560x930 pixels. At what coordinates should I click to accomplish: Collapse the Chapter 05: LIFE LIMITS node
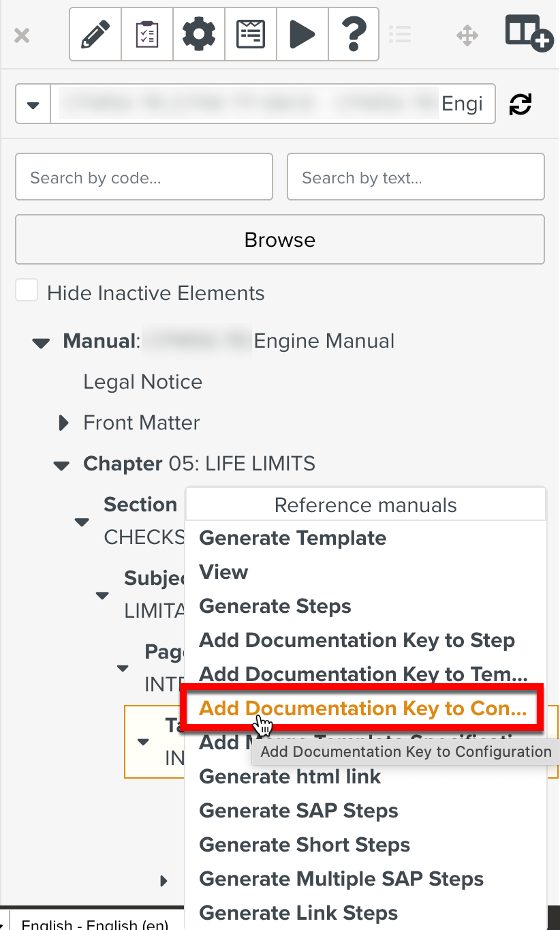pyautogui.click(x=61, y=465)
